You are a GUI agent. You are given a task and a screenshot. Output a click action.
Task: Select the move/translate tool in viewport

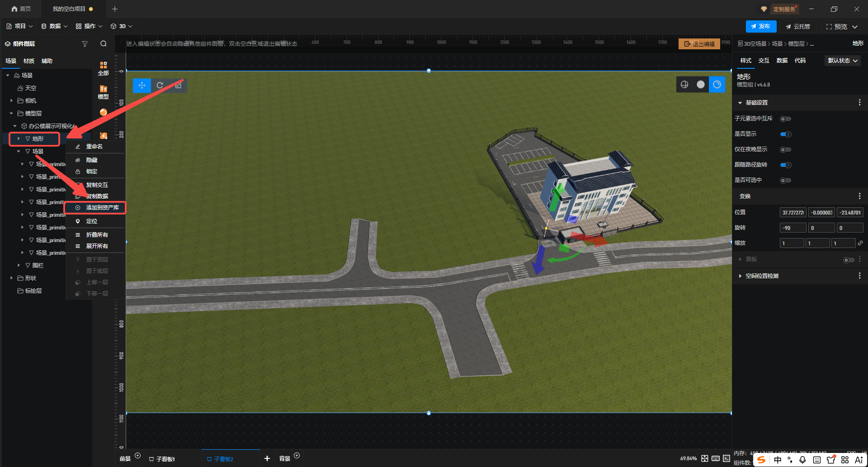(142, 85)
